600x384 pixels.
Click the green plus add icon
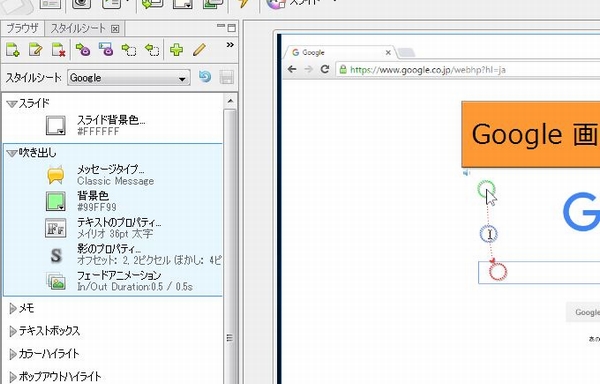[x=176, y=50]
